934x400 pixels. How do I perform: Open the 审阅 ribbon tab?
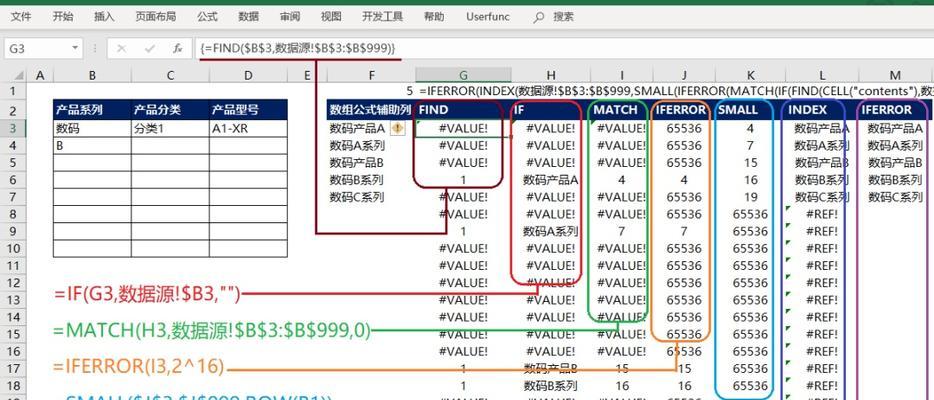[290, 17]
